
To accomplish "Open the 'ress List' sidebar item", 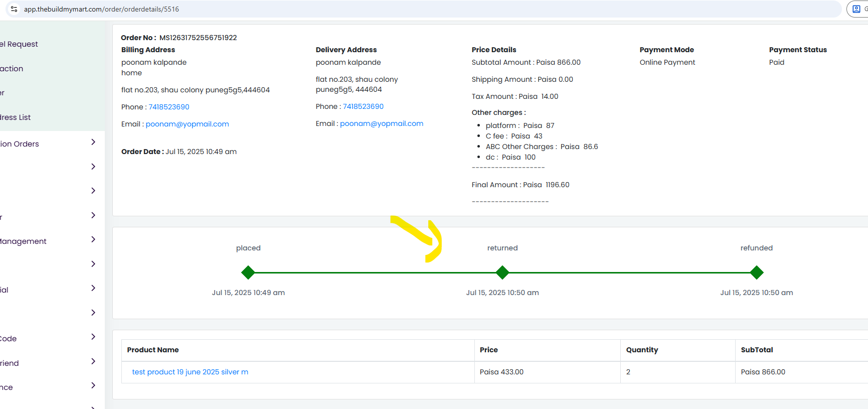I will point(16,117).
